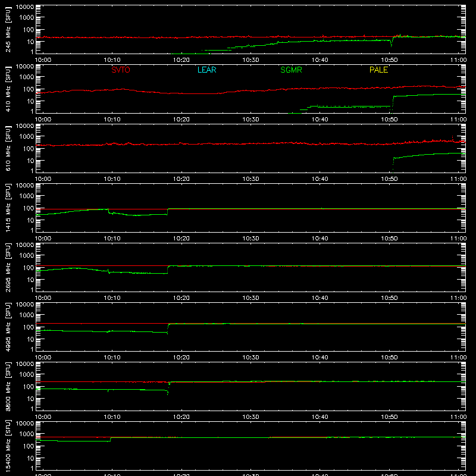476x476 pixels.
Task: Select the 1415 MHz [SFU] axis title
Action: point(8,208)
